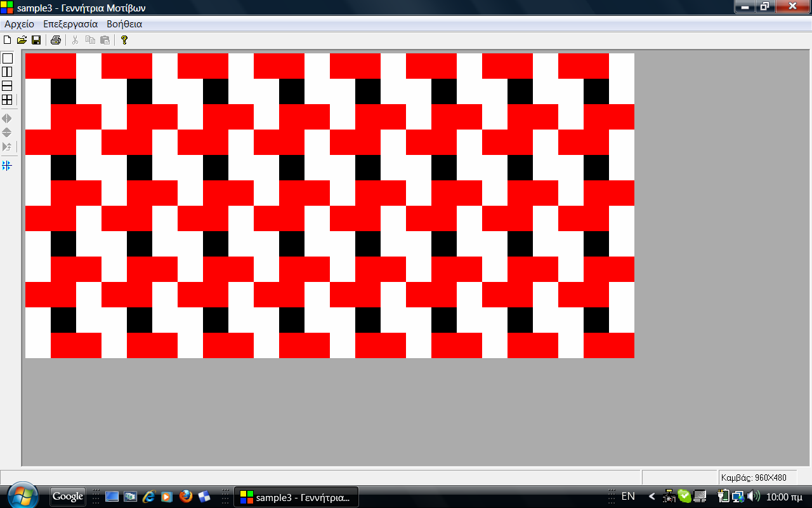This screenshot has width=812, height=508.
Task: Click the EN language indicator
Action: pos(628,497)
